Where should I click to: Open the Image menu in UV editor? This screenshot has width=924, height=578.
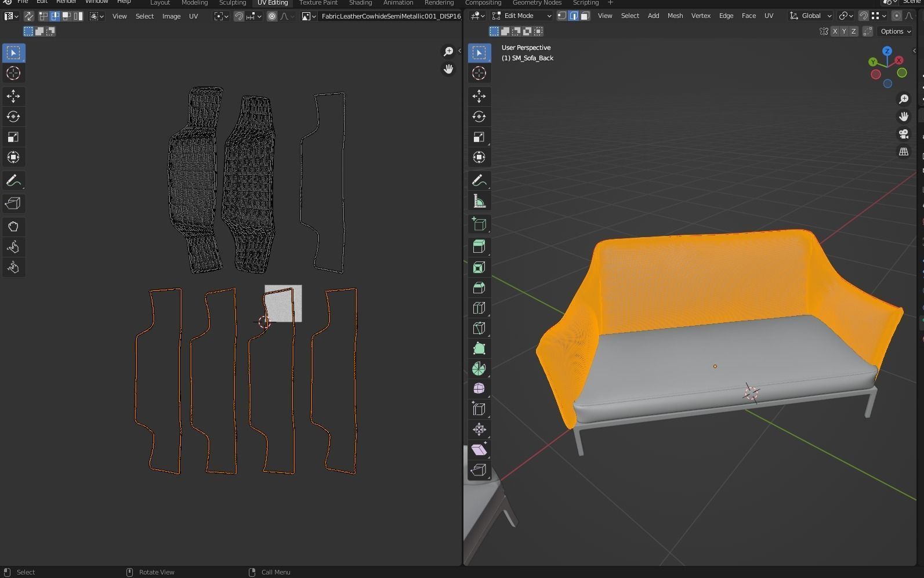coord(171,16)
